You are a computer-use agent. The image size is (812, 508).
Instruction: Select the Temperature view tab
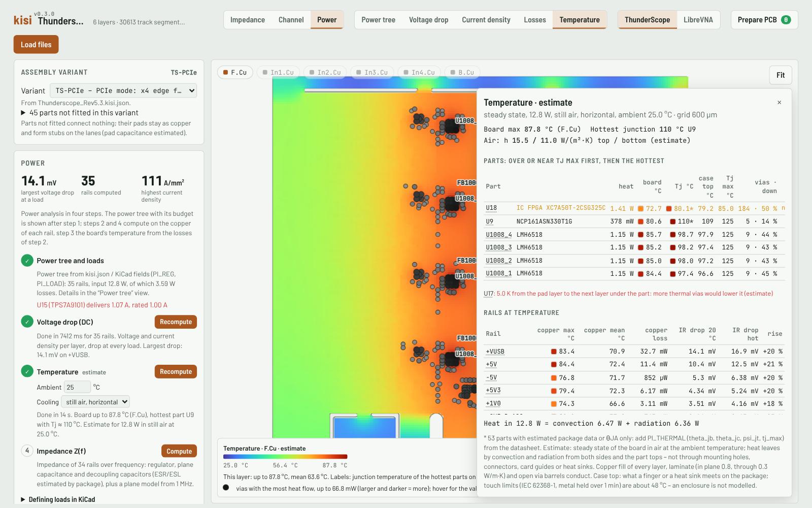coord(580,20)
